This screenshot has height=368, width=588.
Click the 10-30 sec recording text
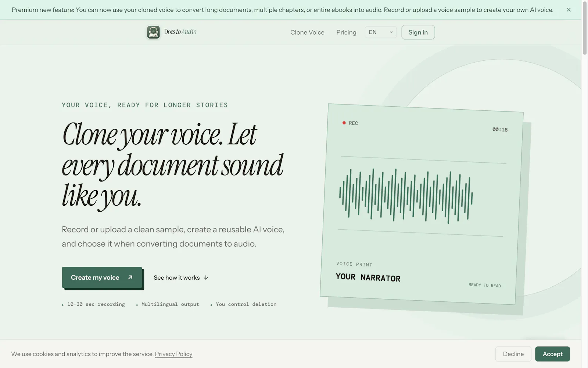click(x=96, y=304)
